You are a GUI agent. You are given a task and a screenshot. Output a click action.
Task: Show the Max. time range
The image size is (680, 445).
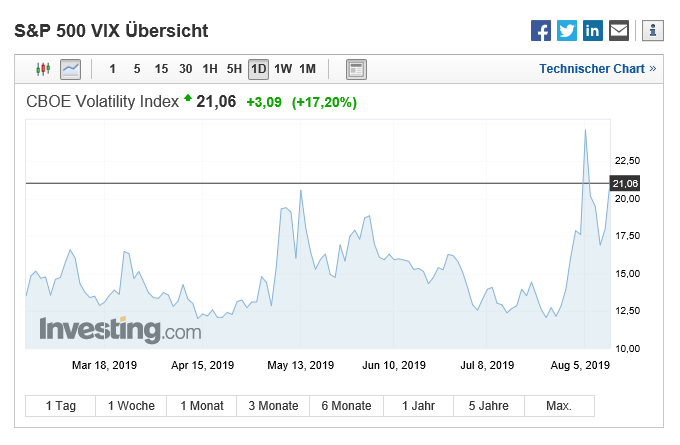[559, 406]
